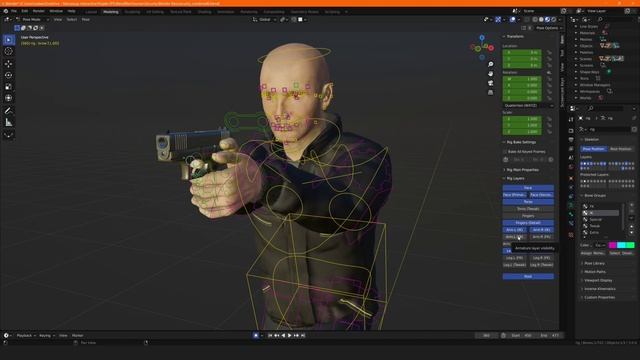Activate the Transform tool

9,98
